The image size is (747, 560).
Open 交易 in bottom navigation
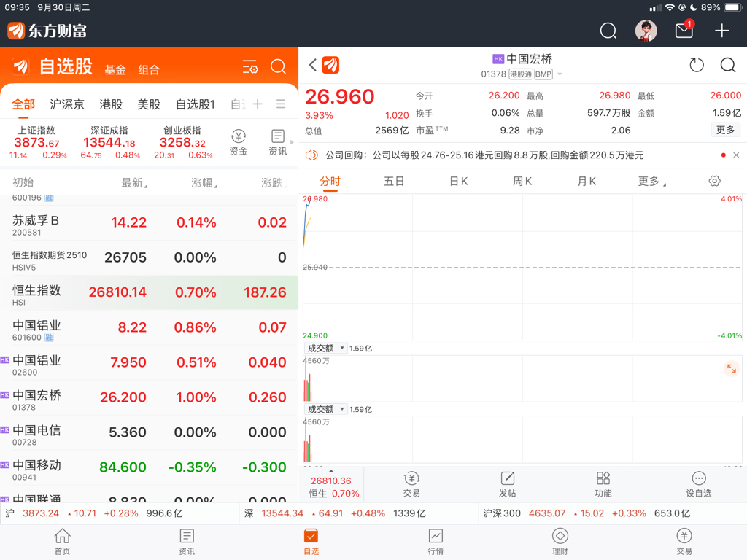(x=684, y=542)
